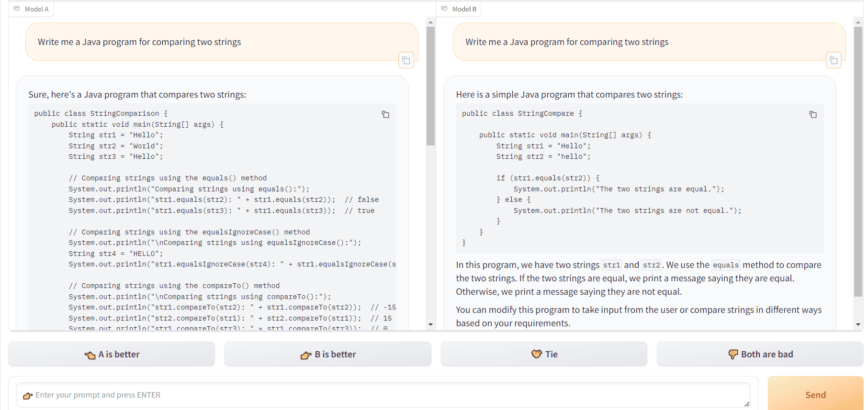Screen dimensions: 868x410
Task: Focus the prompt input text field
Action: click(383, 395)
